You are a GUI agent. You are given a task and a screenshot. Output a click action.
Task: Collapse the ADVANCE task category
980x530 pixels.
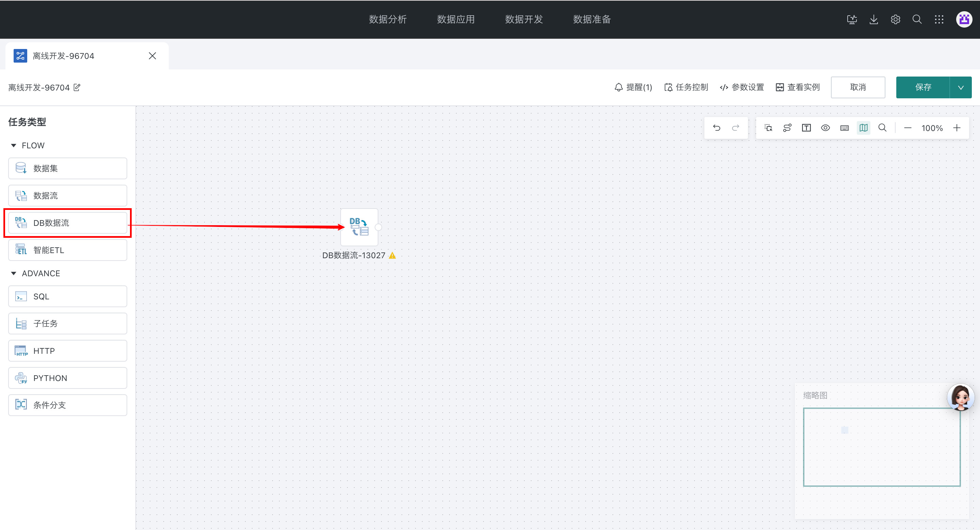click(x=14, y=274)
